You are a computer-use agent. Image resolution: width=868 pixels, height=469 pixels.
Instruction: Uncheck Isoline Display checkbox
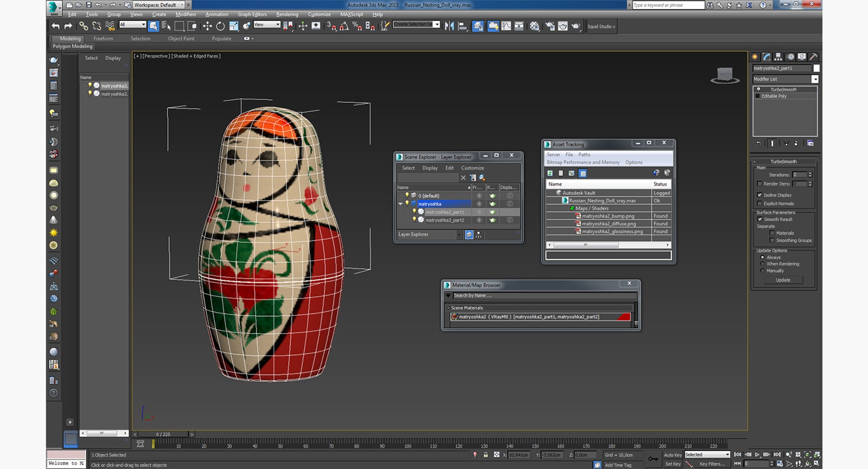759,195
